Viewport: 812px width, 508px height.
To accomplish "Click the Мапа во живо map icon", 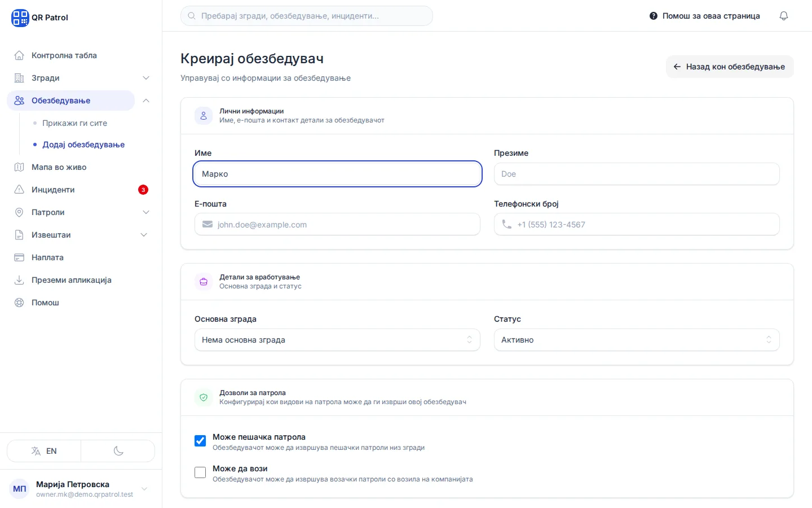I will point(19,167).
